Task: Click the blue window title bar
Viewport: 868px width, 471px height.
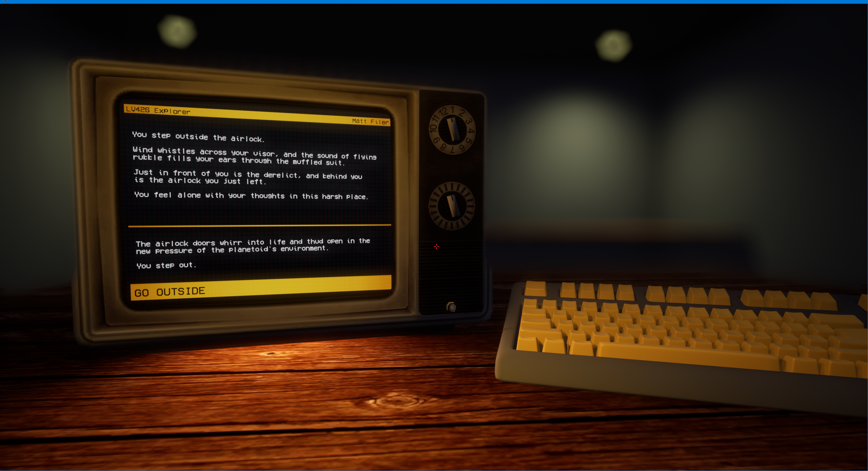Action: click(434, 2)
